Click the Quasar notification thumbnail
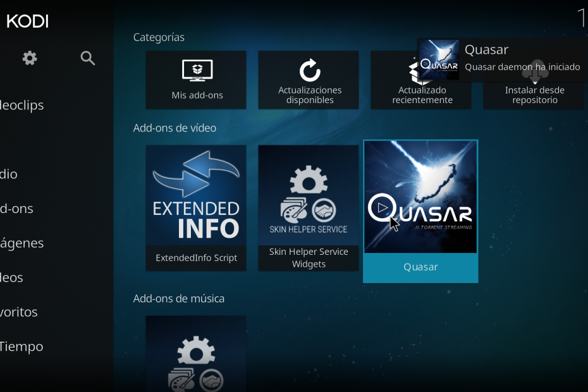588x392 pixels. click(439, 59)
